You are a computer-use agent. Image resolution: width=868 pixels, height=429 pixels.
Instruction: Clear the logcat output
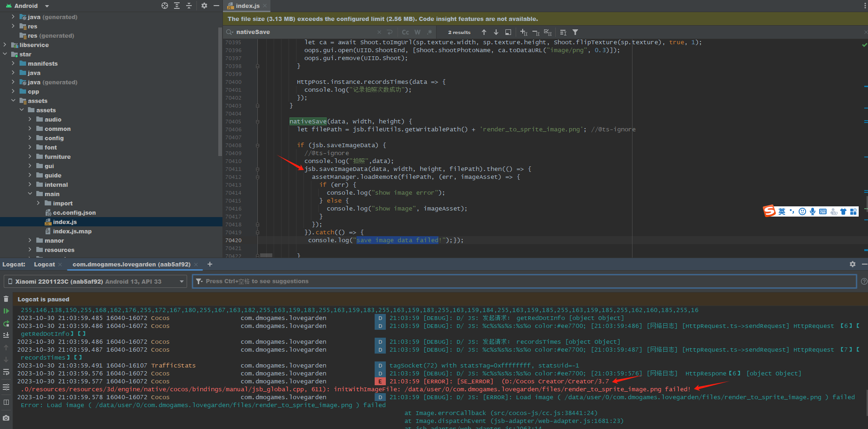coord(6,299)
